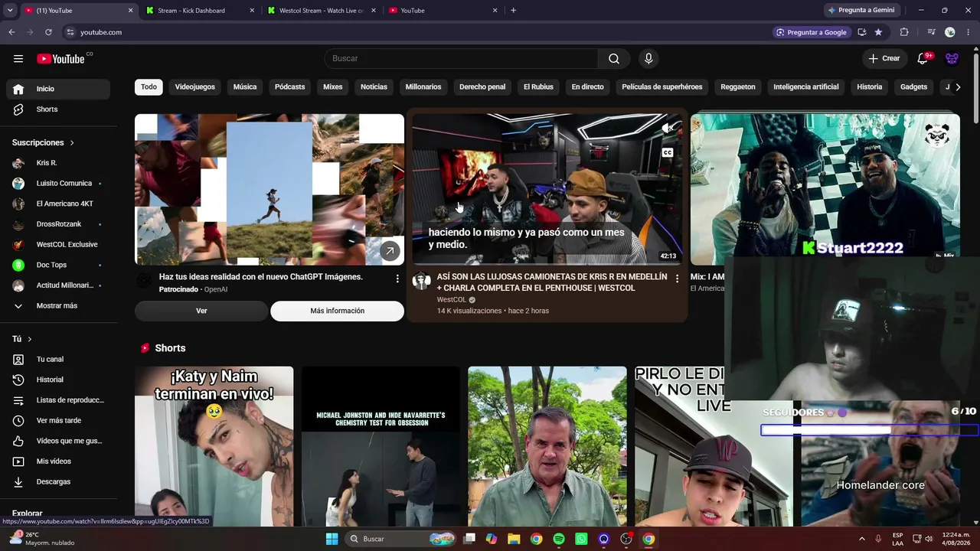Open the YouTube notifications bell
980x551 pixels.
click(923, 59)
